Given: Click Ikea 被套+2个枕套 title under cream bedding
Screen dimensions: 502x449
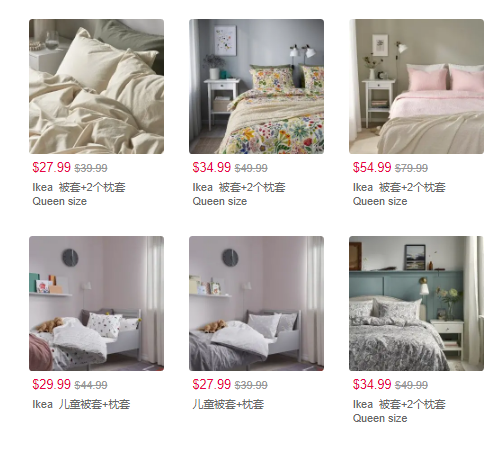Looking at the screenshot, I should click(79, 187).
